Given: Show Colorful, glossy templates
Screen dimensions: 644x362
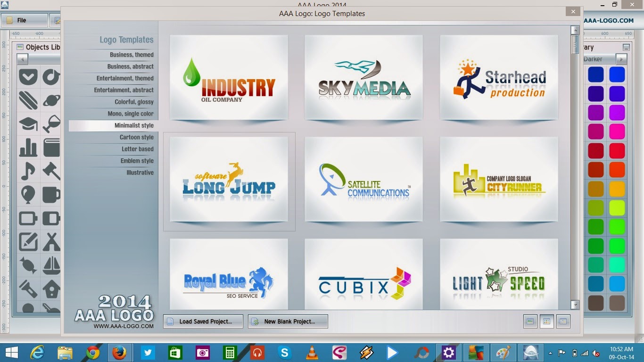Looking at the screenshot, I should 134,102.
